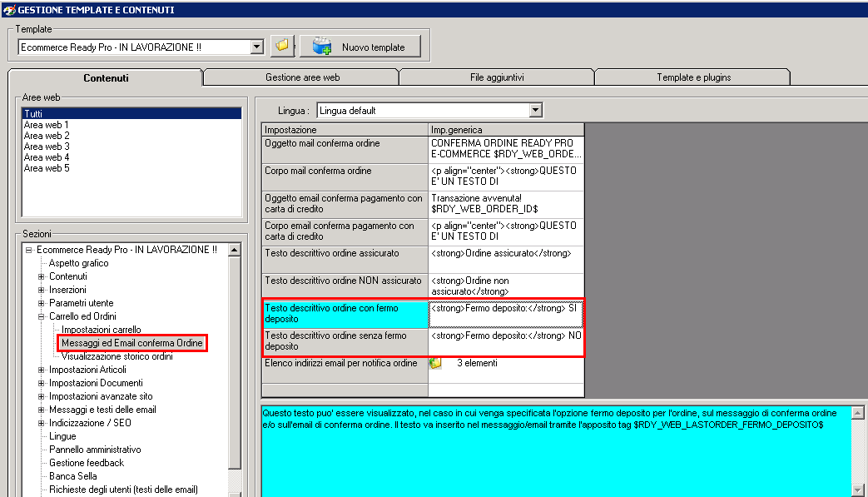Select Elenco indirizzi email per notifica ordine
868x497 pixels.
(345, 370)
